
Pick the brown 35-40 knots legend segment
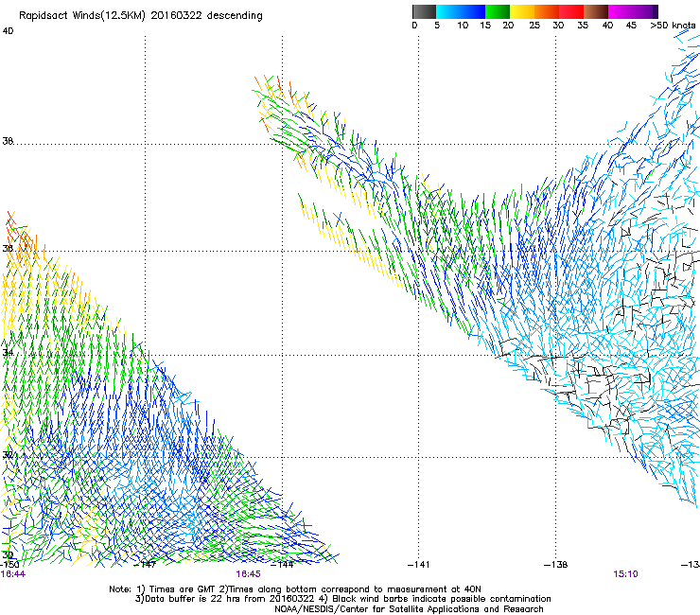(x=596, y=11)
